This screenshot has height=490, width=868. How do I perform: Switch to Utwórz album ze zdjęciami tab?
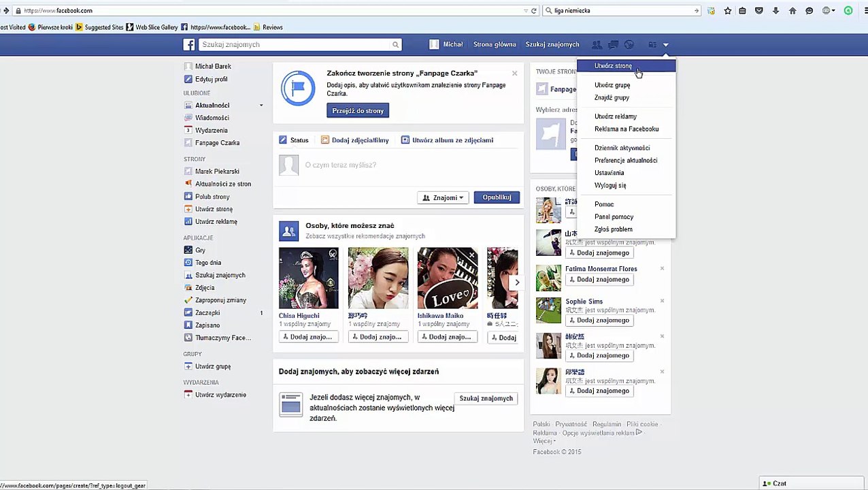(x=447, y=140)
